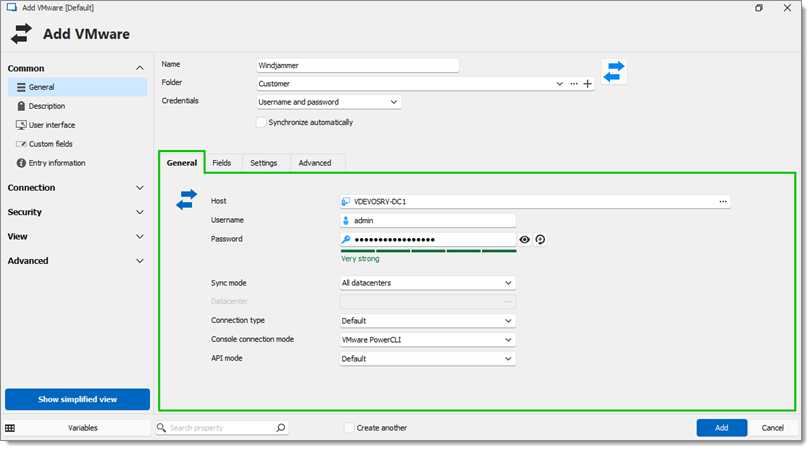Reveal password with the eye icon
This screenshot has width=812, height=451.
(525, 239)
